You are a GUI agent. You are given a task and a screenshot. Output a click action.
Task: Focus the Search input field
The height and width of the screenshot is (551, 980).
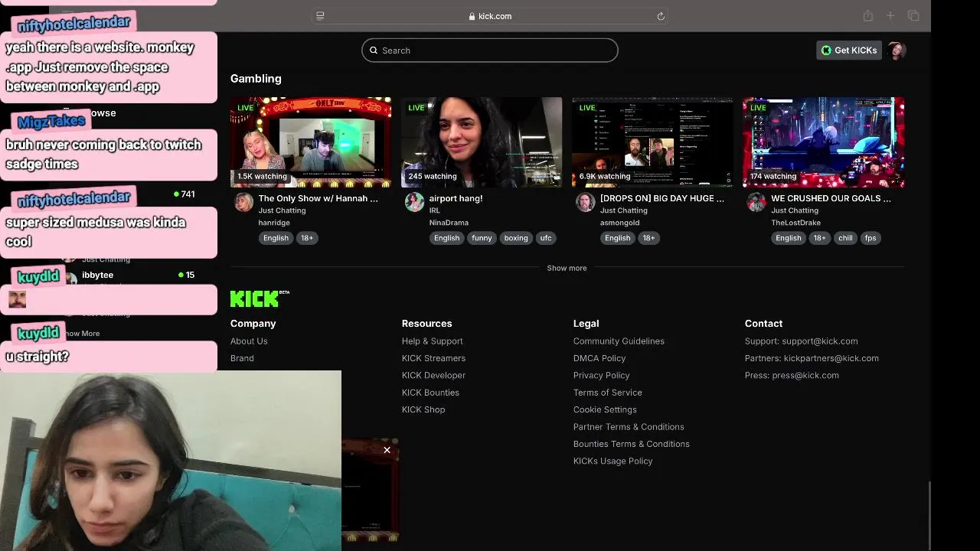pos(490,51)
